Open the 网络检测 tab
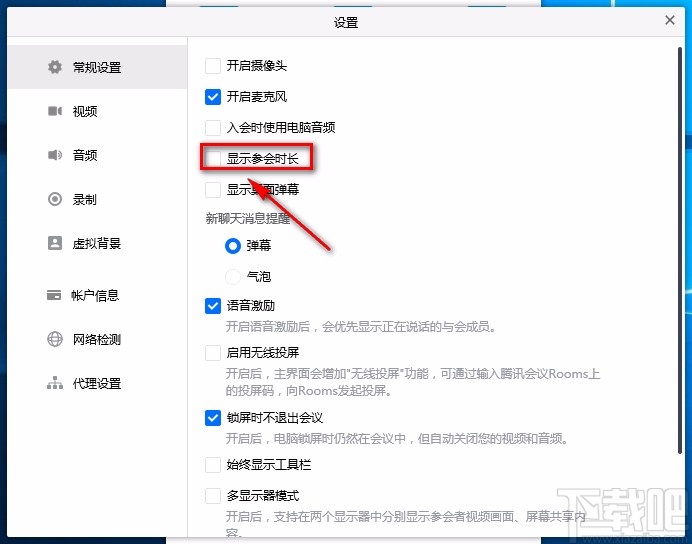The width and height of the screenshot is (692, 544). pos(97,339)
